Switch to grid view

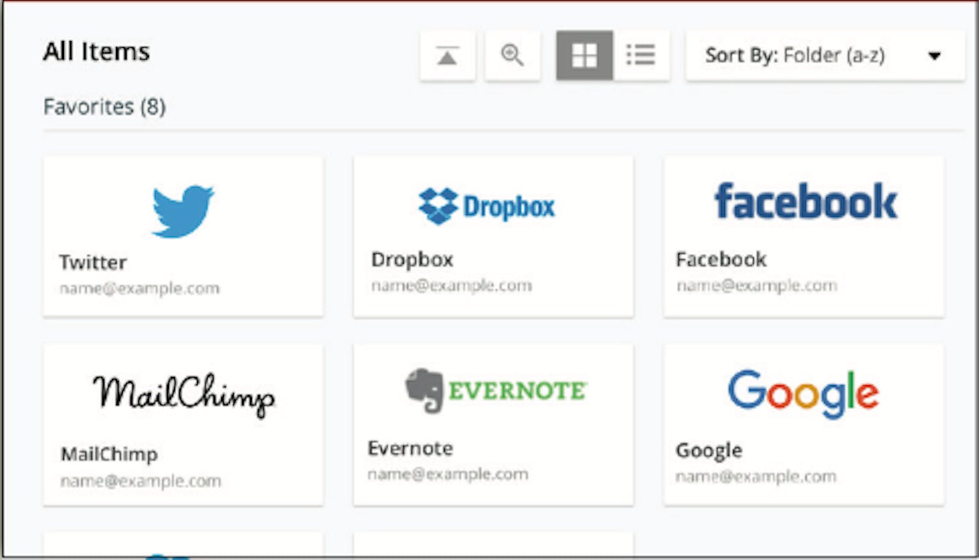(x=584, y=55)
